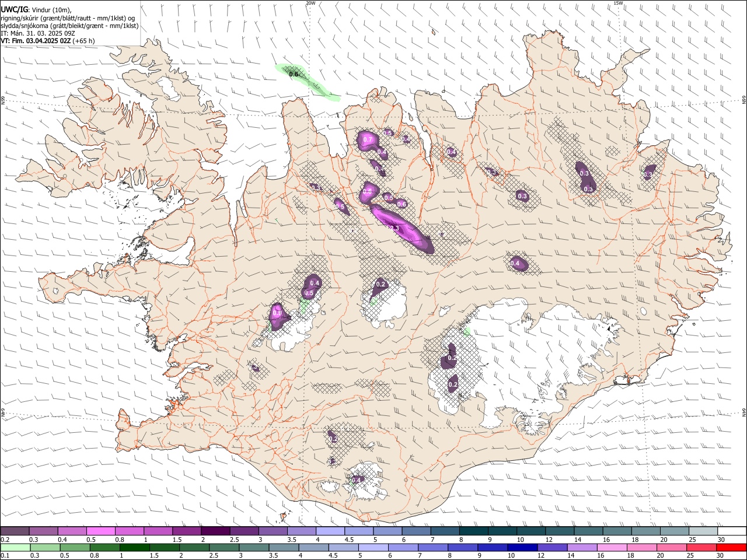Click the 'slydda/snjókoma' legend description line
747x560 pixels.
(69, 26)
